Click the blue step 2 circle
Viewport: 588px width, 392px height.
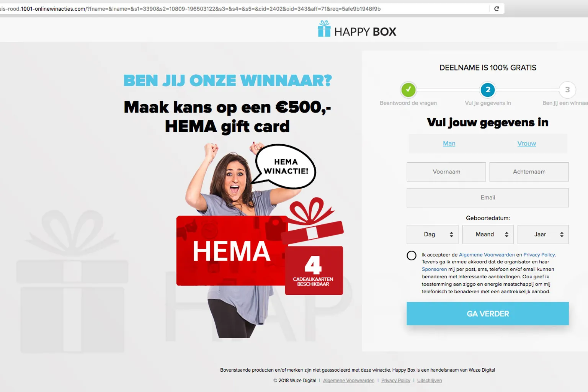[488, 90]
